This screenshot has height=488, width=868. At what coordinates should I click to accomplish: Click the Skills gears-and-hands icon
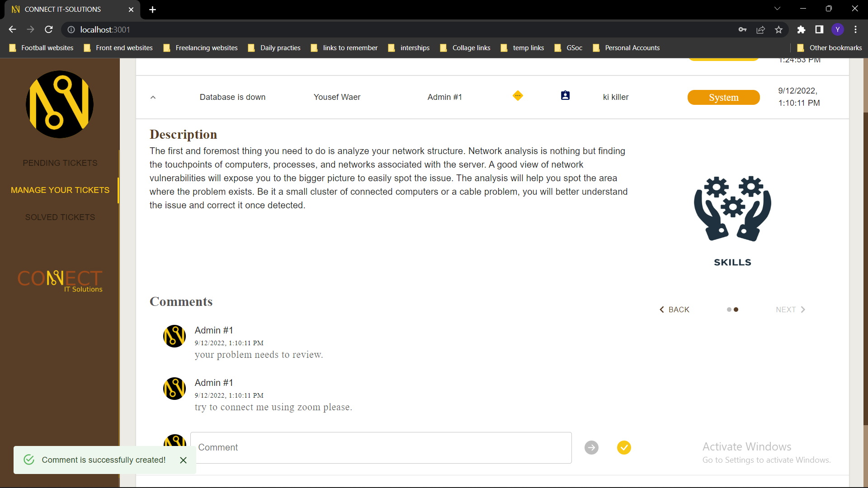tap(732, 209)
